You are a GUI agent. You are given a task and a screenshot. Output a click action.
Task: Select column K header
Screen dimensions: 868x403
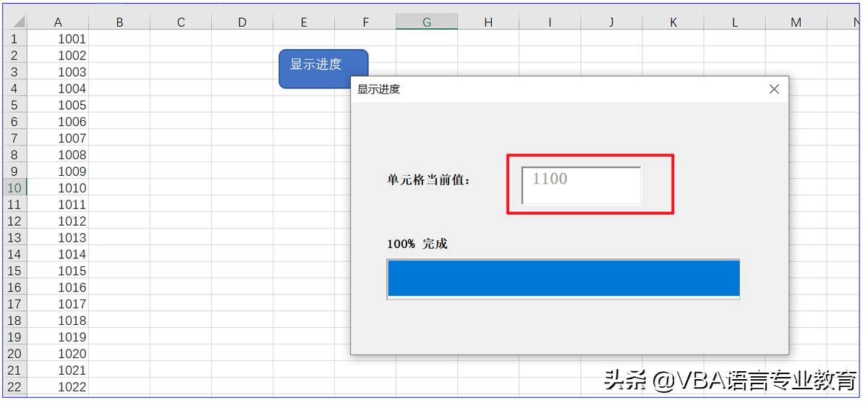pyautogui.click(x=673, y=22)
